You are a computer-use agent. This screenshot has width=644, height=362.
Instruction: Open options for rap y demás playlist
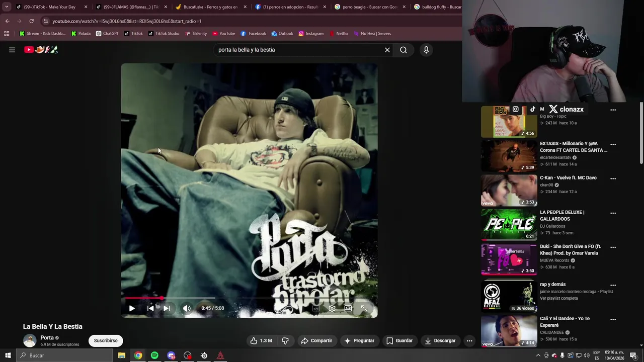pyautogui.click(x=613, y=285)
